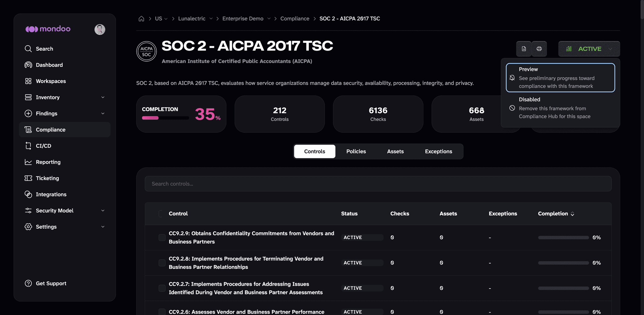Viewport: 644px width, 315px height.
Task: Toggle the select-all checkbox in Control header
Action: click(161, 214)
